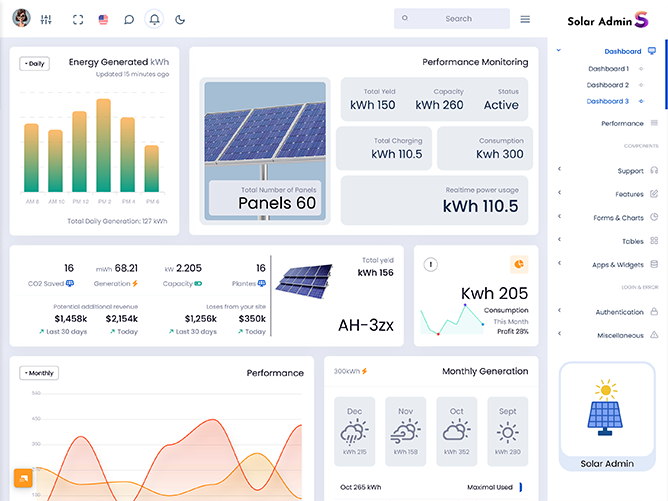Click the fullscreen expand icon
The height and width of the screenshot is (501, 668).
[78, 19]
